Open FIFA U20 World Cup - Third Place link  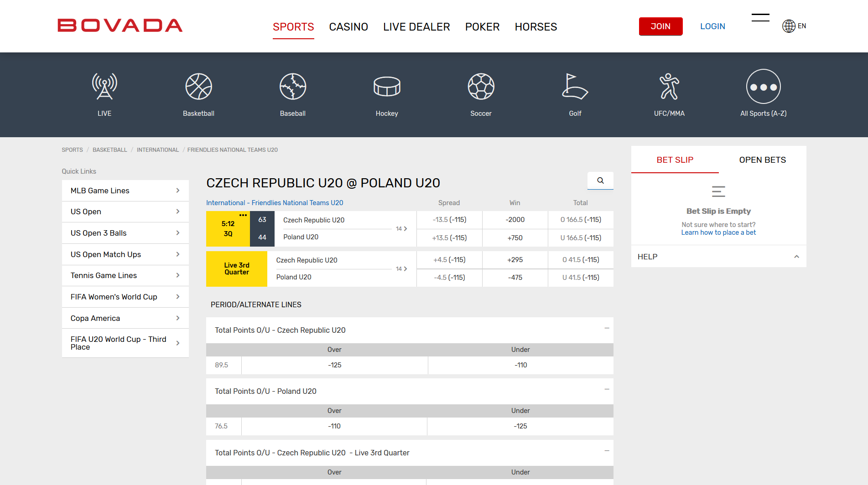125,343
